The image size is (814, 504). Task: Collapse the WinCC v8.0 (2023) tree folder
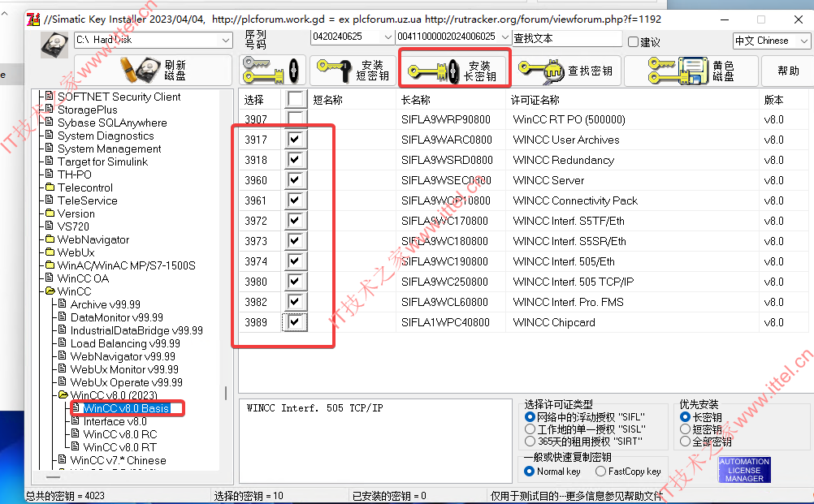pyautogui.click(x=63, y=395)
